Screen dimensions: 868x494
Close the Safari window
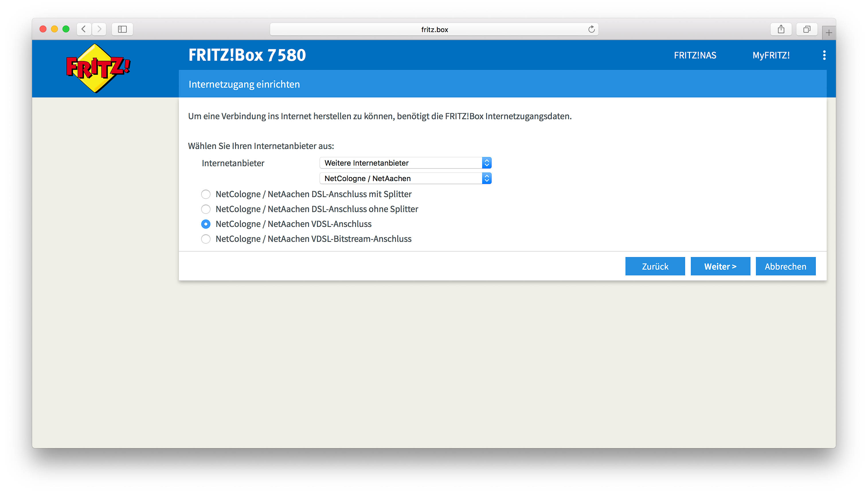(43, 29)
